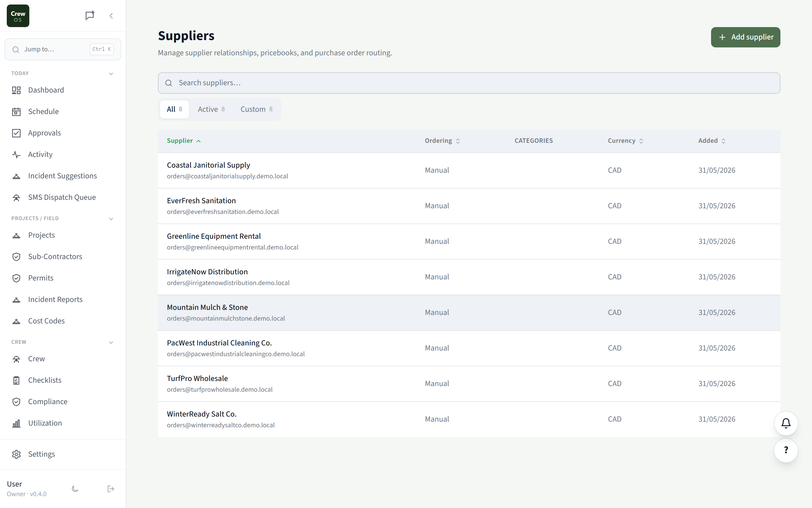The height and width of the screenshot is (508, 812).
Task: Open TurfPro Wholesale supplier
Action: pyautogui.click(x=469, y=384)
